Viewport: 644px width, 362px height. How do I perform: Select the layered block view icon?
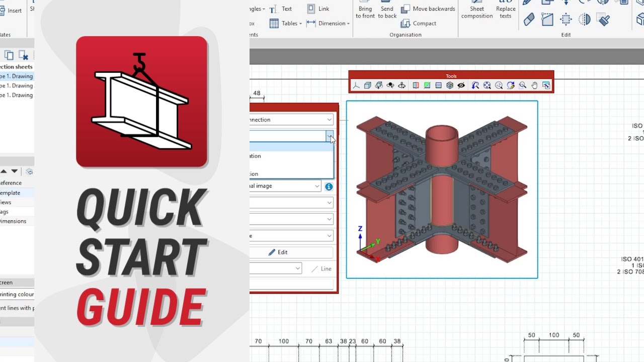[450, 85]
